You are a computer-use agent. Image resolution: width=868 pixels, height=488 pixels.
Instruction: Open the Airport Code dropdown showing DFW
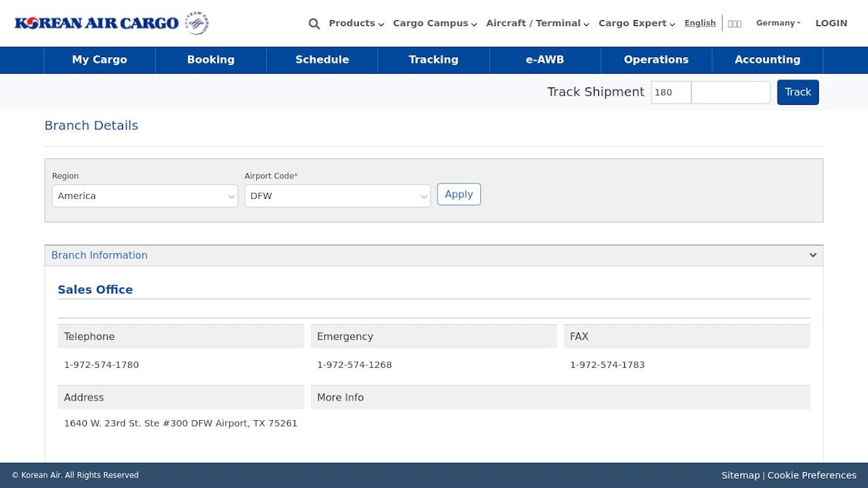[x=337, y=196]
